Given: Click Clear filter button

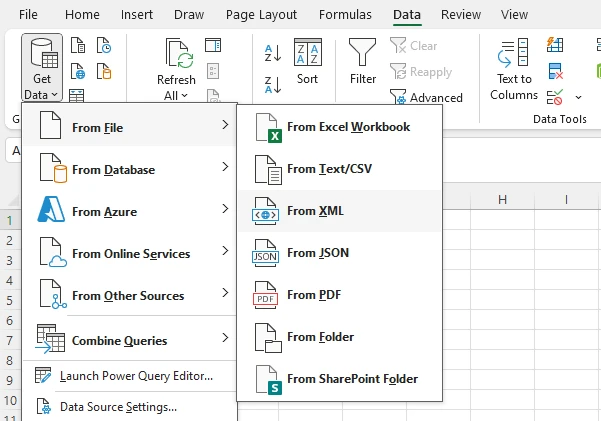Looking at the screenshot, I should coord(414,46).
